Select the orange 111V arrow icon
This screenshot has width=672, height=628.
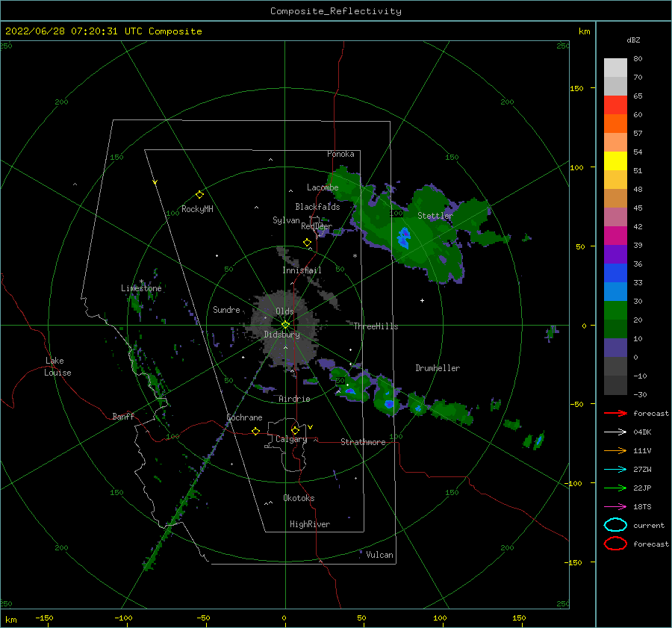point(615,450)
